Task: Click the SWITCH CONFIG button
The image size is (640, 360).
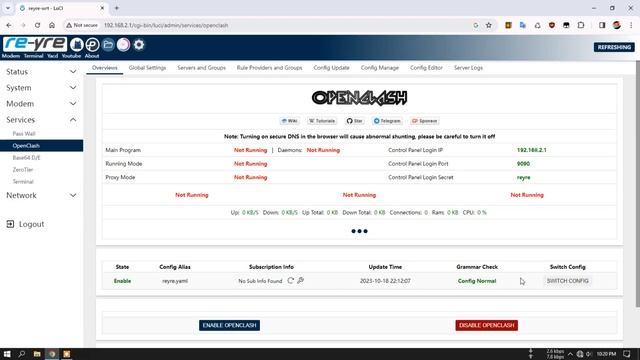Action: (x=567, y=281)
